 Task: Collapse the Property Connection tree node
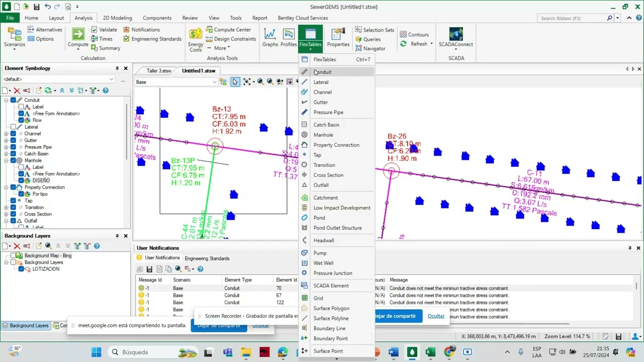6,187
